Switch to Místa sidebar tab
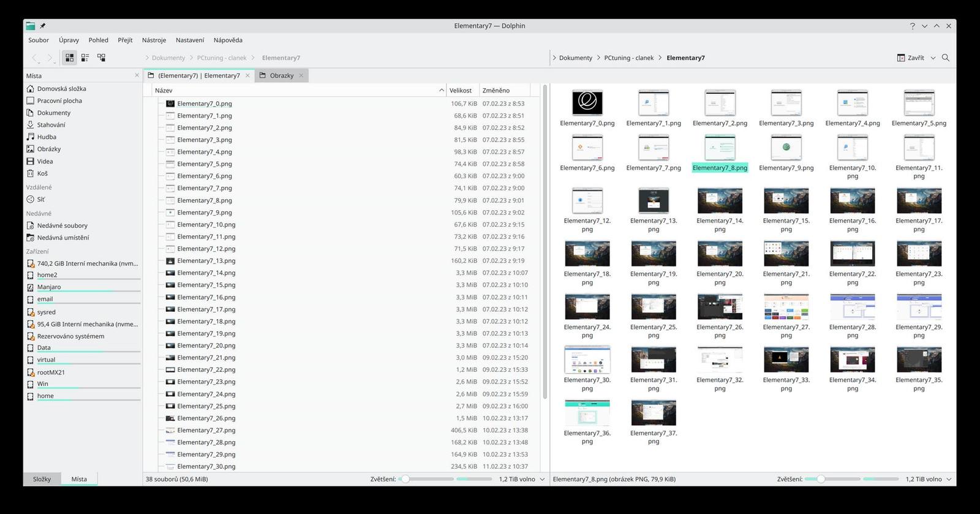 tap(79, 479)
